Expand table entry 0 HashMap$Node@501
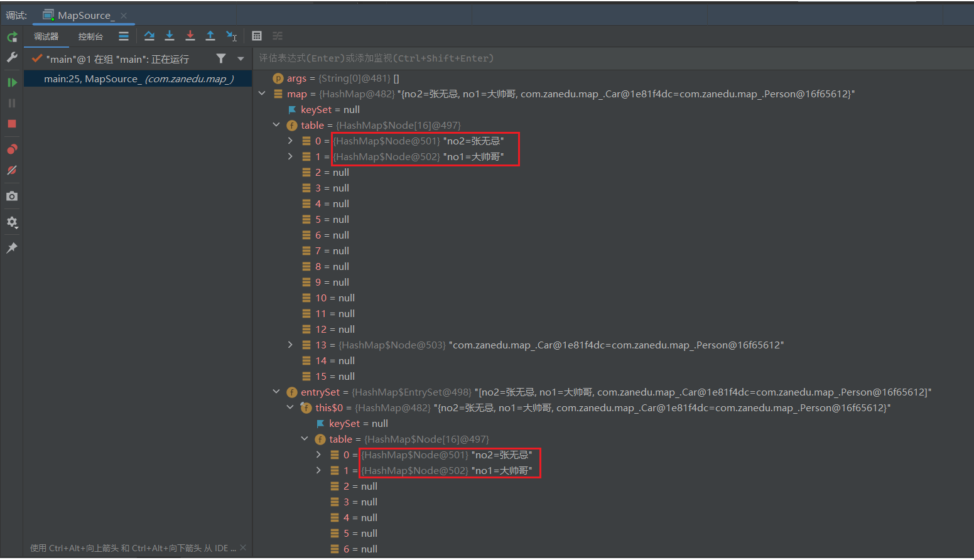Screen dimensions: 974x560 tap(290, 141)
